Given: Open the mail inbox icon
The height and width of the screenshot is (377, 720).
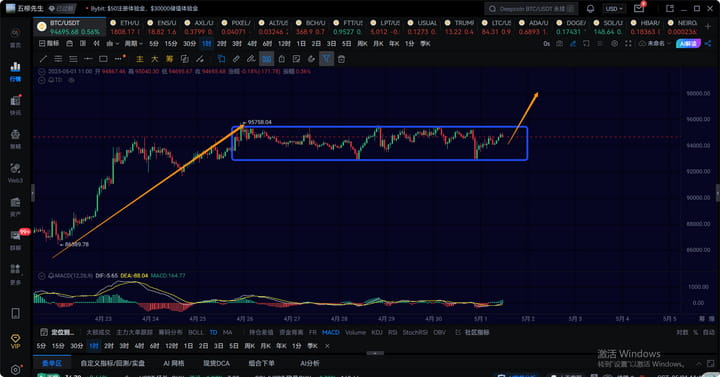Looking at the screenshot, I should 639,9.
